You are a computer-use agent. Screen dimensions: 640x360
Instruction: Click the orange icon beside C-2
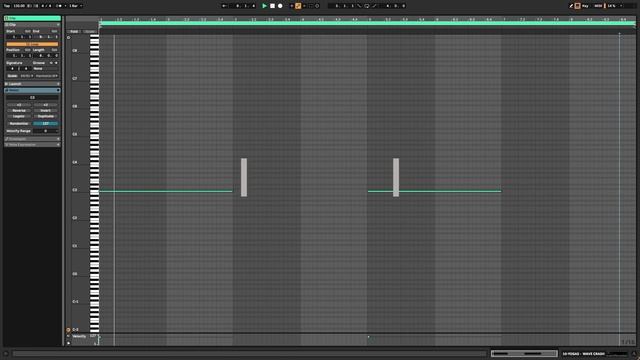click(x=68, y=330)
